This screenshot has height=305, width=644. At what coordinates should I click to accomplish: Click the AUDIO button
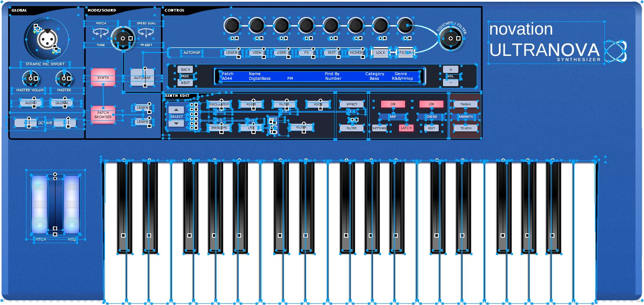30,103
